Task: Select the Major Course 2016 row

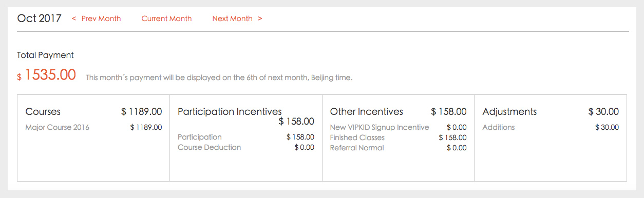Action: point(93,127)
